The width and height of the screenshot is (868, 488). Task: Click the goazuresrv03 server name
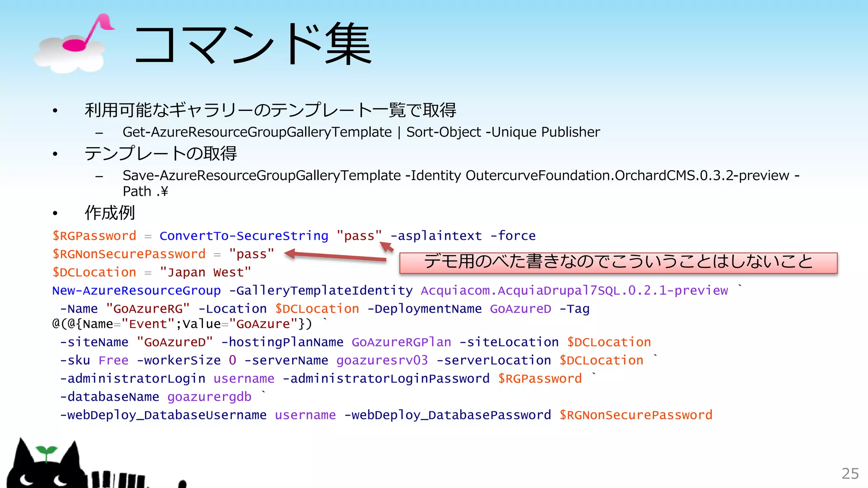tap(382, 360)
